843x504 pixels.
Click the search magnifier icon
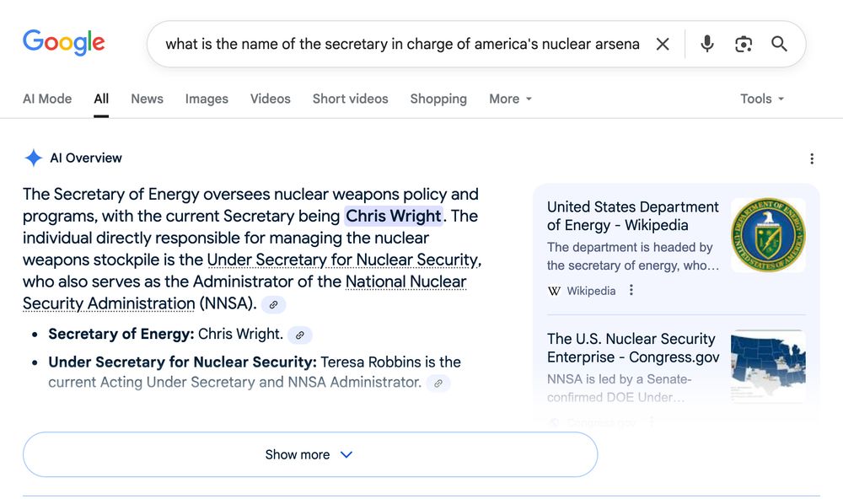click(778, 44)
